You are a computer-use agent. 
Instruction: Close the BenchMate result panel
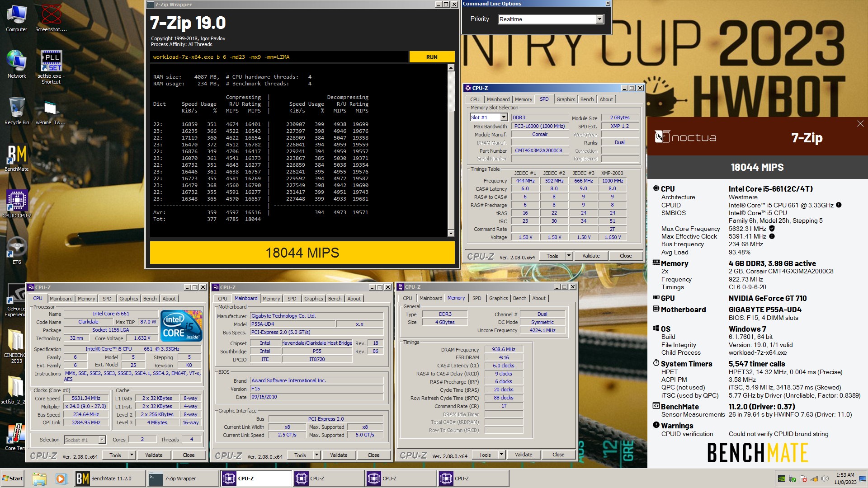(860, 124)
